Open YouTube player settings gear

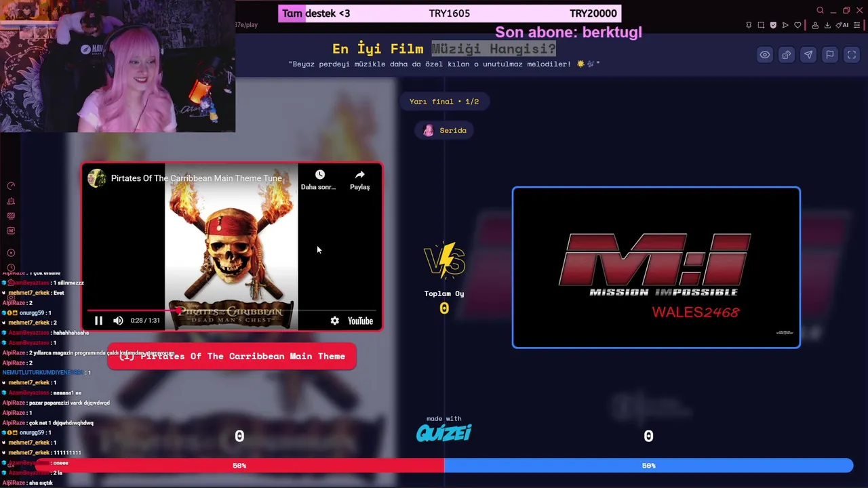(x=335, y=321)
